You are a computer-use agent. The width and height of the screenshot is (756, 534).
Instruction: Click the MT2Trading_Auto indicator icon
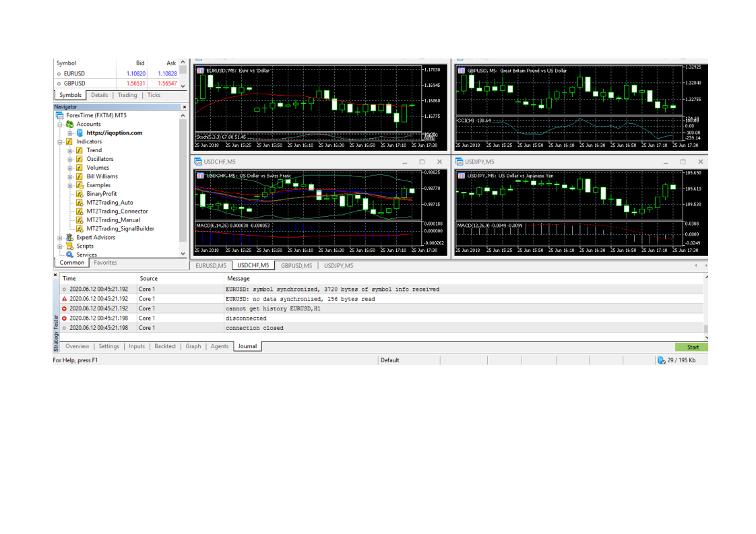tap(80, 203)
